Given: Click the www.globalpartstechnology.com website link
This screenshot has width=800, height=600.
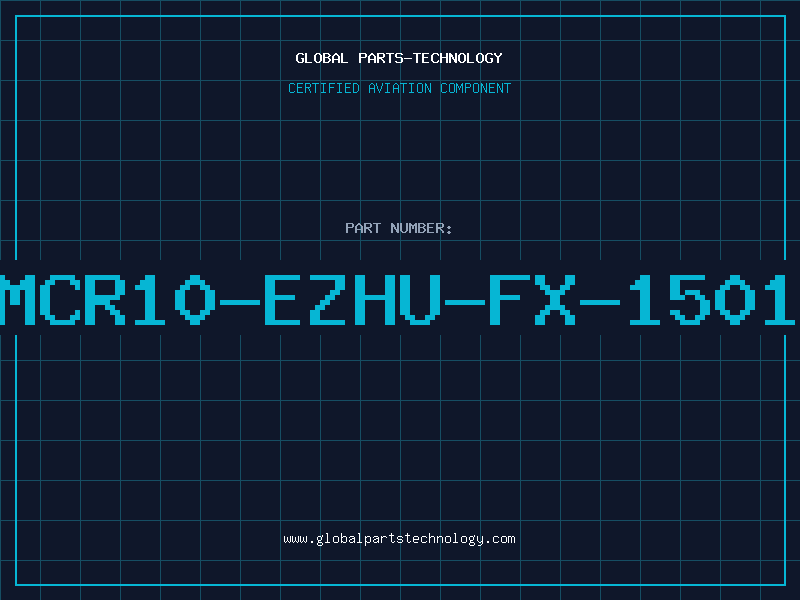Looking at the screenshot, I should 399,539.
